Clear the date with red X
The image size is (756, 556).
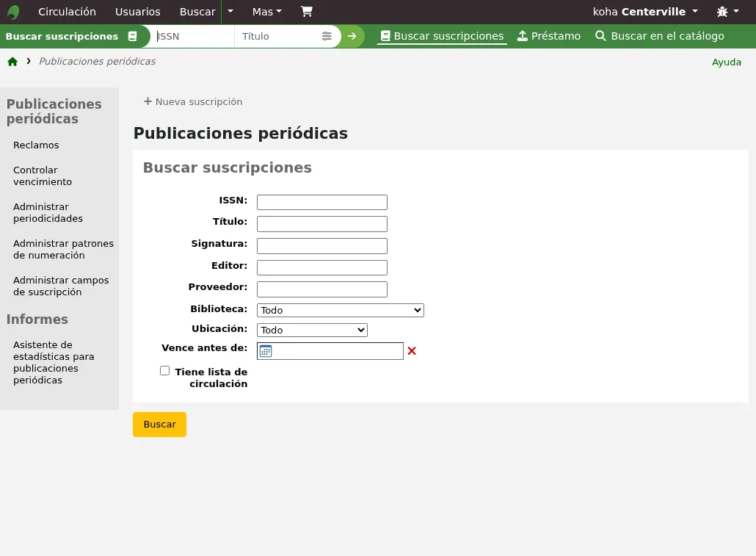coord(412,351)
